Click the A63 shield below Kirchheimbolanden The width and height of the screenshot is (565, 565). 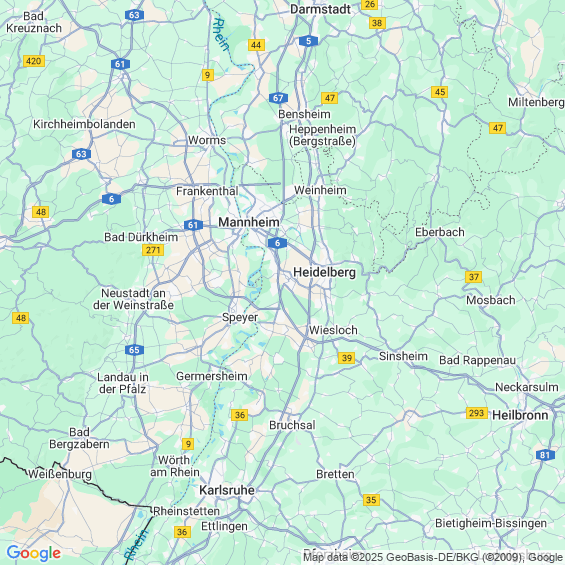[81, 154]
